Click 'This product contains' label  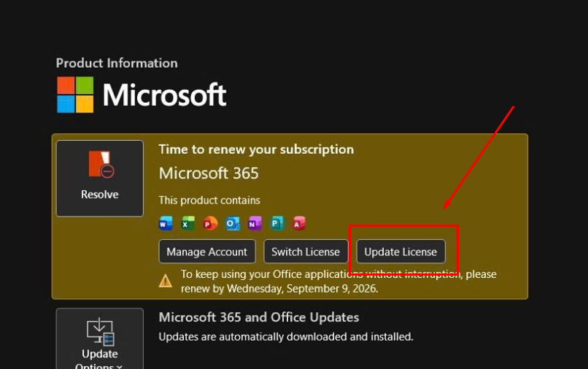coord(209,201)
